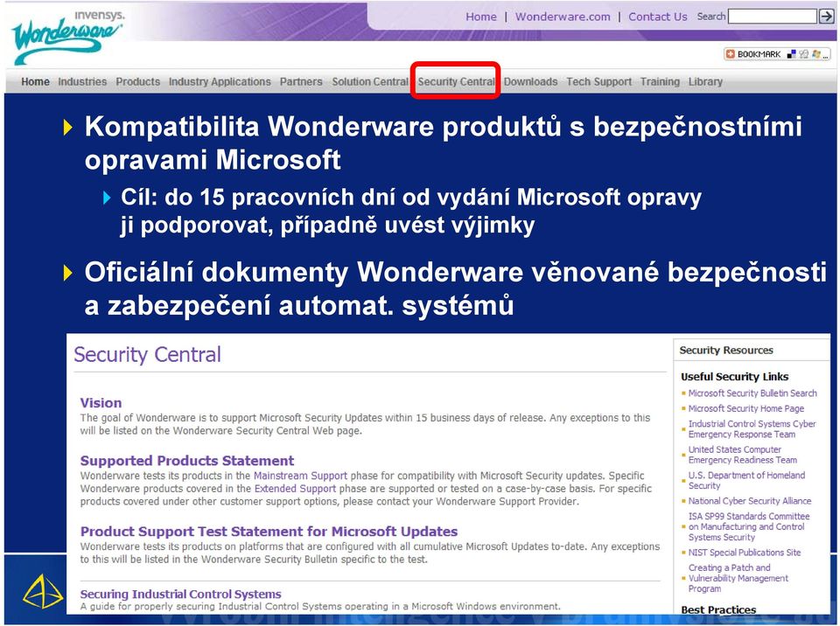The height and width of the screenshot is (626, 840).
Task: Share via the Windows Live icon
Action: (815, 54)
